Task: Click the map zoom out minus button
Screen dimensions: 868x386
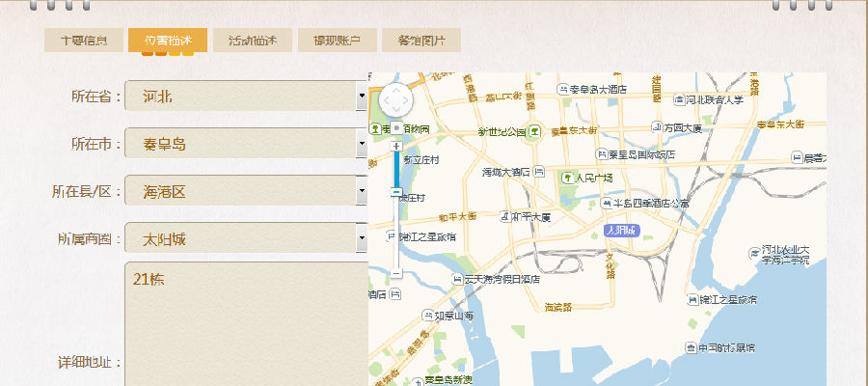Action: point(396,273)
